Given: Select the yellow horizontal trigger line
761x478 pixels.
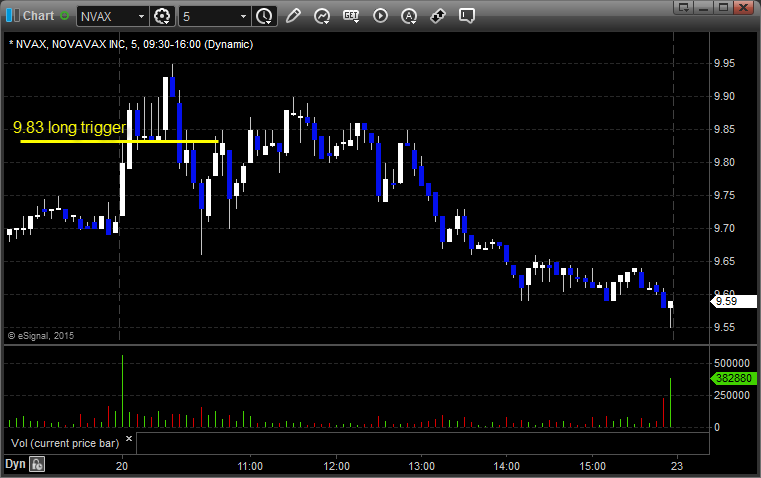Looking at the screenshot, I should 120,141.
